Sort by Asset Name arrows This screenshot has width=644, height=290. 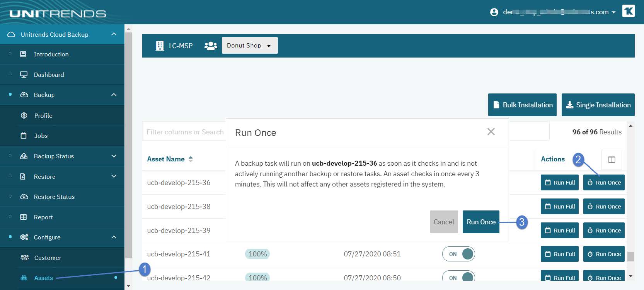(x=191, y=159)
